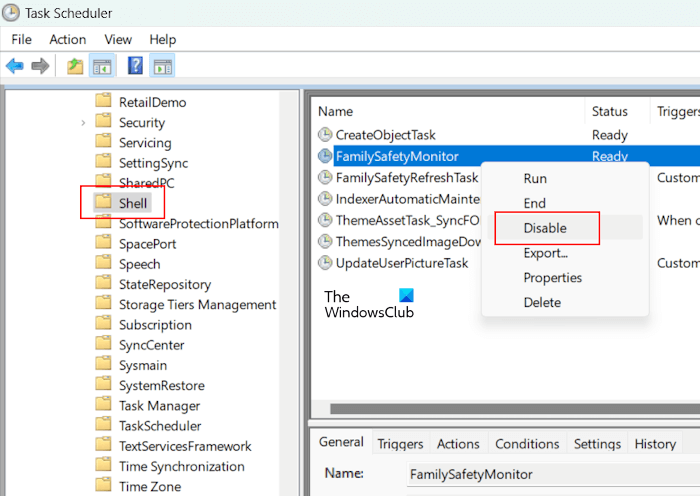Screen dimensions: 700x496
Task: Click the SettingSync folder icon
Action: click(104, 161)
